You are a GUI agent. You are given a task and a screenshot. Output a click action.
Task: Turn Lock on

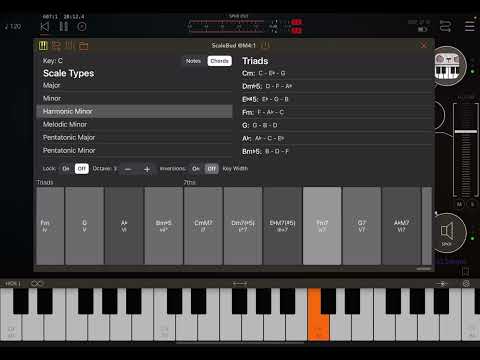click(66, 169)
